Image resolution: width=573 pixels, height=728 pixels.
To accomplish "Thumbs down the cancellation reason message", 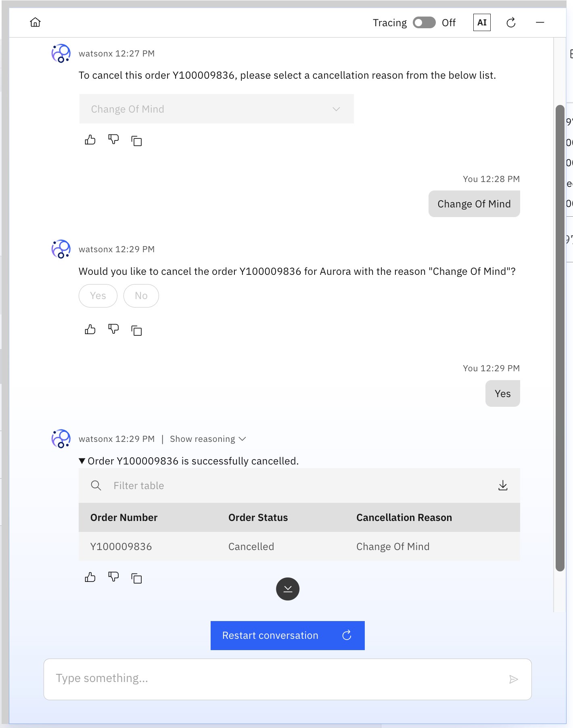I will 113,140.
